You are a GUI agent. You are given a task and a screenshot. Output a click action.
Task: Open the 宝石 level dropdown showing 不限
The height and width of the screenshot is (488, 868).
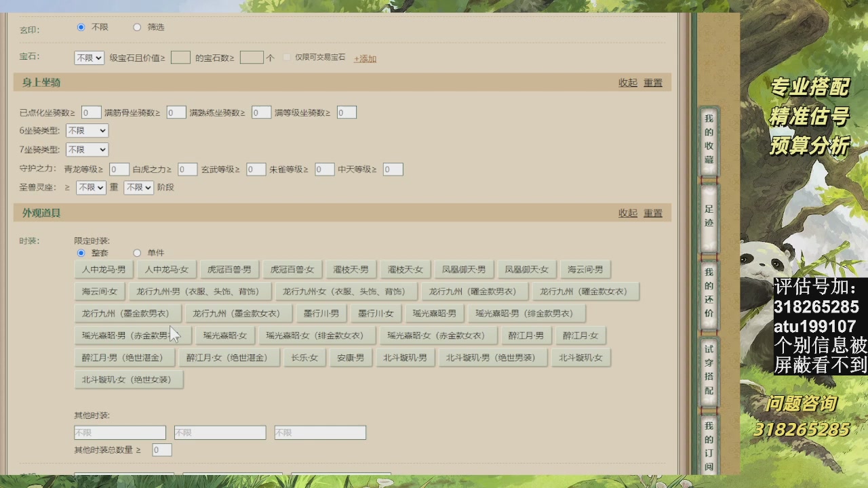tap(90, 58)
